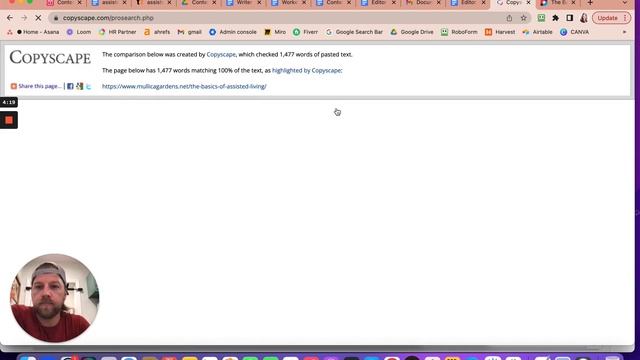Click the circular webcam bubble
640x360 pixels.
[x=55, y=298]
